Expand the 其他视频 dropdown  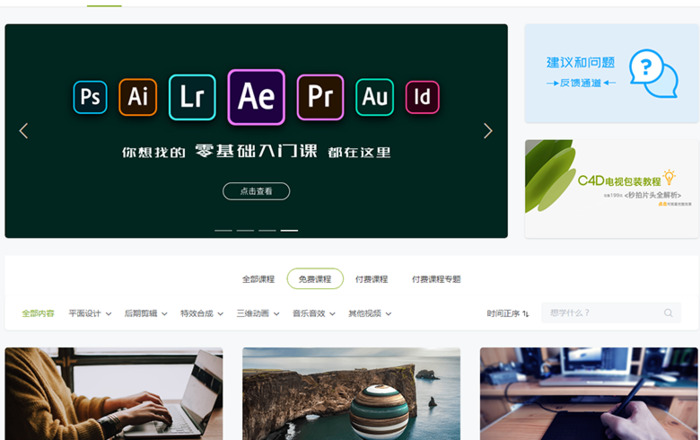[370, 313]
